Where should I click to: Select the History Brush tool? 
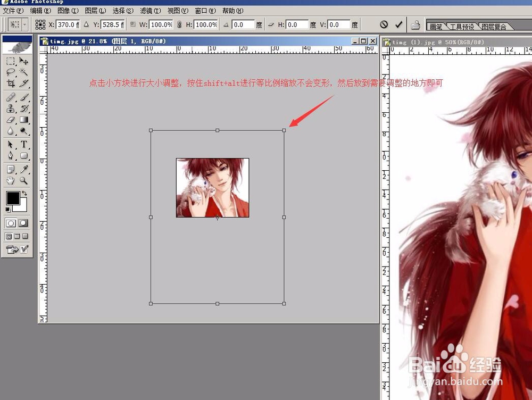23,109
